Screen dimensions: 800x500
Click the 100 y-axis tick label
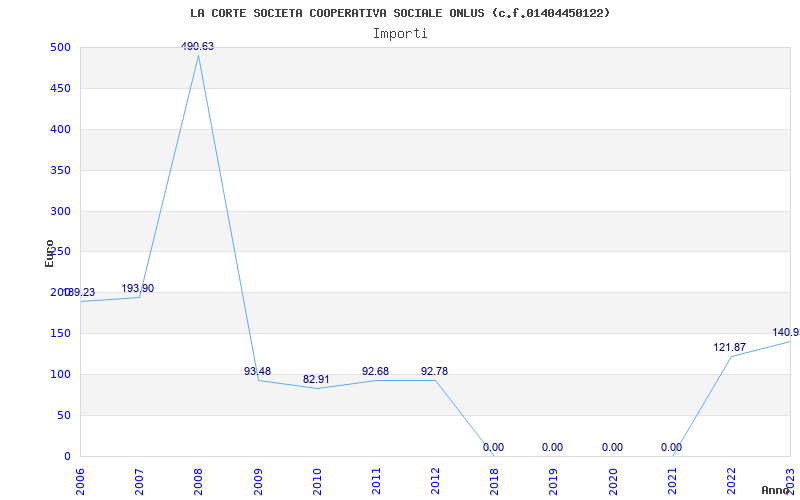coord(60,374)
